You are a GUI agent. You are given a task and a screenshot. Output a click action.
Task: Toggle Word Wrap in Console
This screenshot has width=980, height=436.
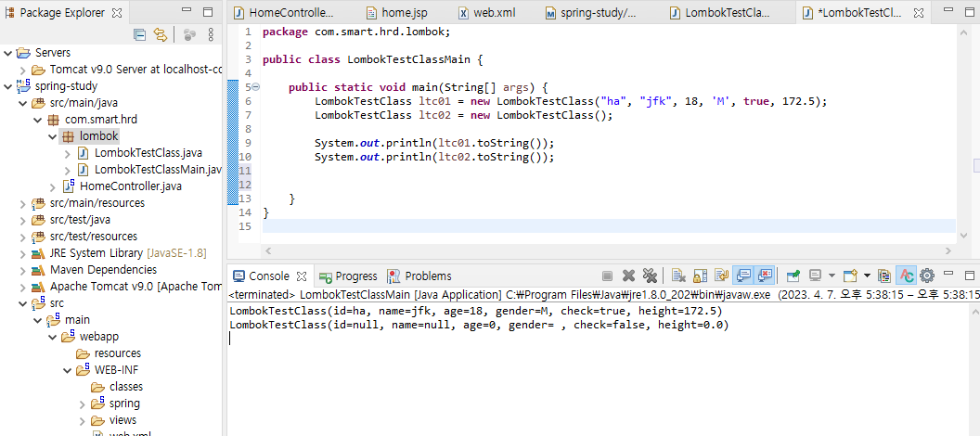pos(722,276)
